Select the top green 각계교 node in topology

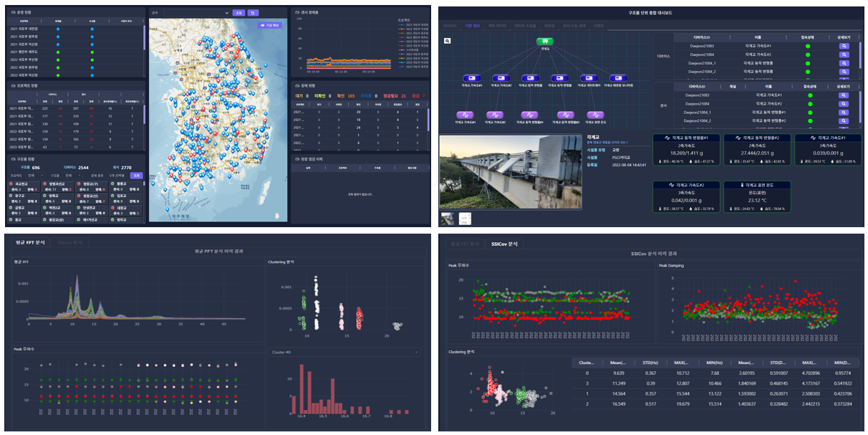[545, 41]
